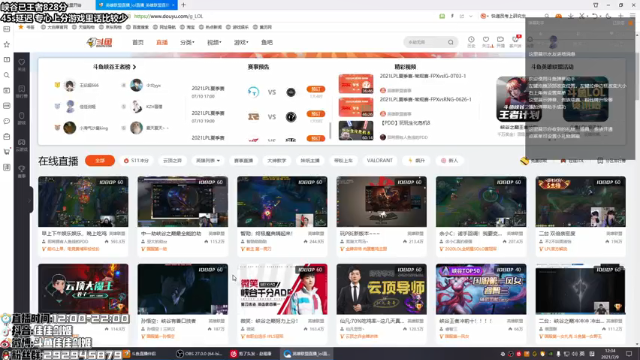
Task: Open the followed heart icon in header
Action: pyautogui.click(x=486, y=41)
